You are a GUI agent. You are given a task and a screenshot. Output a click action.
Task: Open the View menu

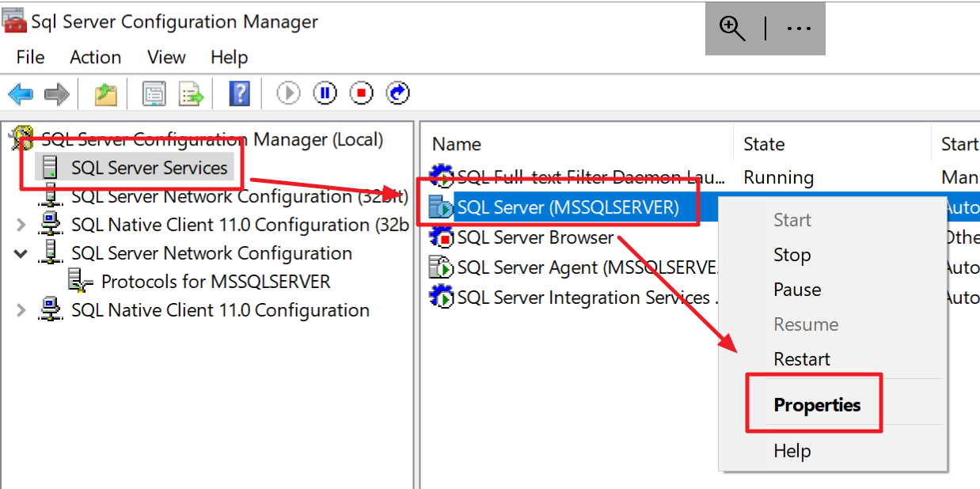[165, 57]
